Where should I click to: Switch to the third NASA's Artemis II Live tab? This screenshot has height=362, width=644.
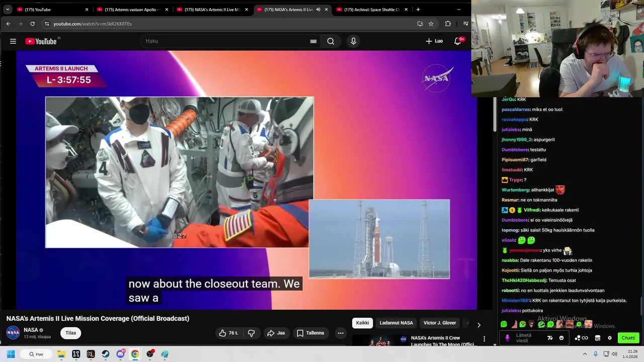click(x=212, y=10)
